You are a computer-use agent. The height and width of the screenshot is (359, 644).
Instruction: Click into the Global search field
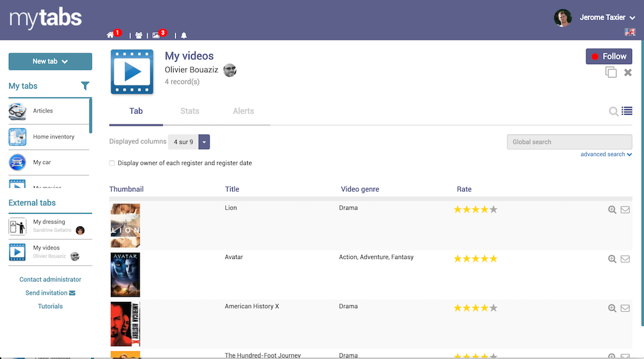click(569, 141)
